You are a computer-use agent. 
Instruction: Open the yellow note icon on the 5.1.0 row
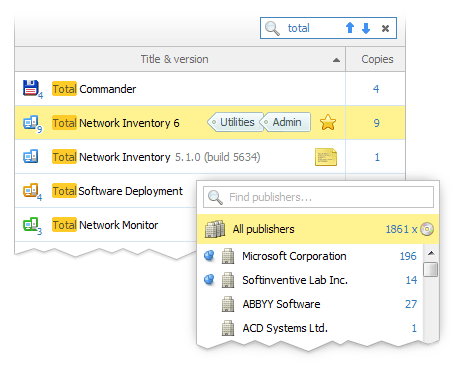click(x=326, y=157)
